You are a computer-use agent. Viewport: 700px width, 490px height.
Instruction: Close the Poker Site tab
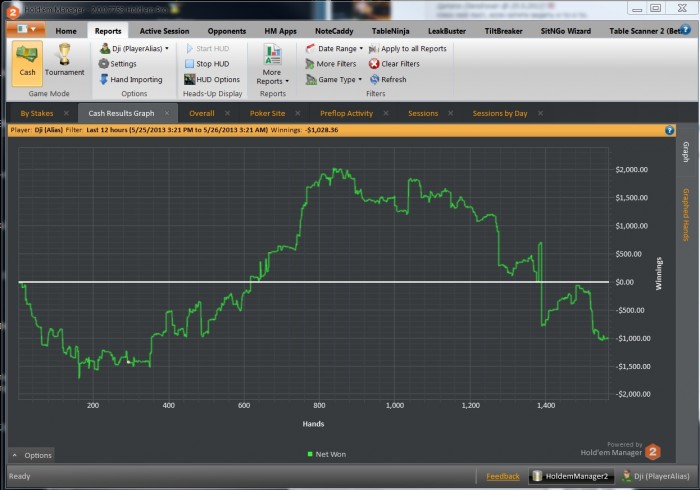click(298, 113)
